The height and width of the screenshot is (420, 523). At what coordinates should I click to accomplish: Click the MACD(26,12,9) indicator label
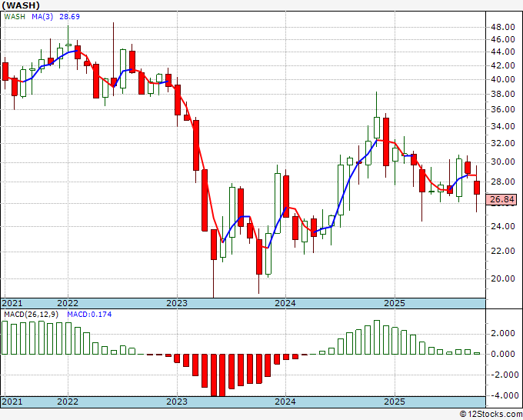(32, 315)
